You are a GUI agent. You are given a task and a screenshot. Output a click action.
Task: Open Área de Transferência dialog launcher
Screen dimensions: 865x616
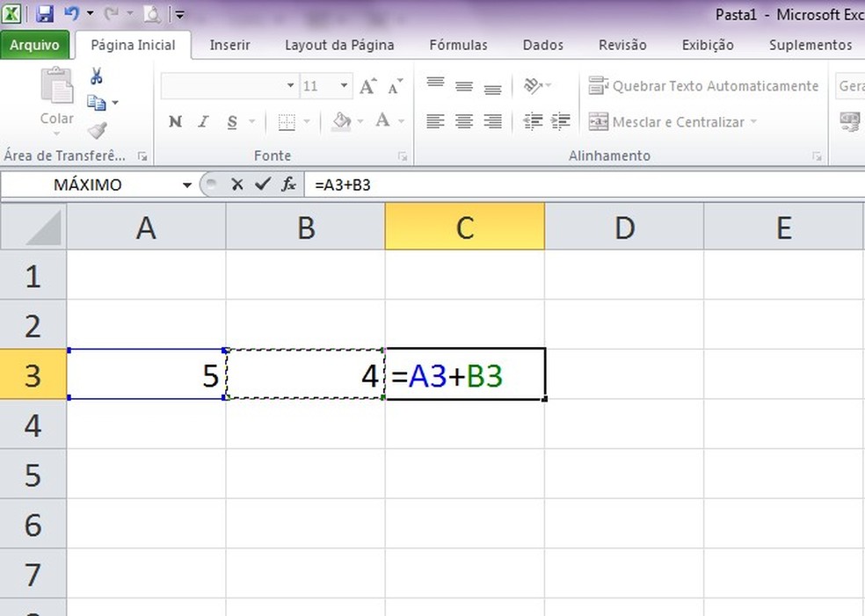click(142, 156)
